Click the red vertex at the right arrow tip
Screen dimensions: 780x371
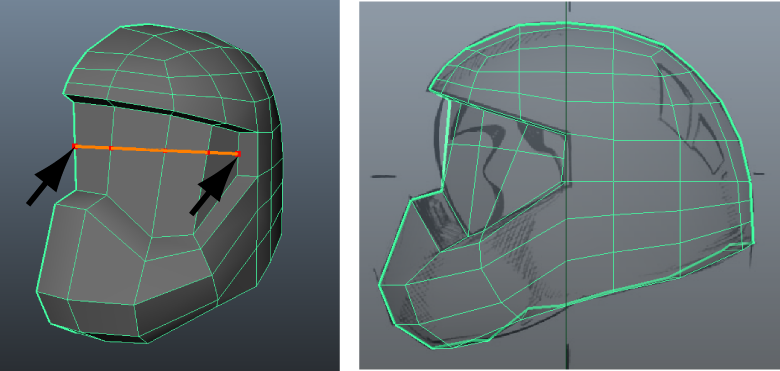click(x=238, y=154)
